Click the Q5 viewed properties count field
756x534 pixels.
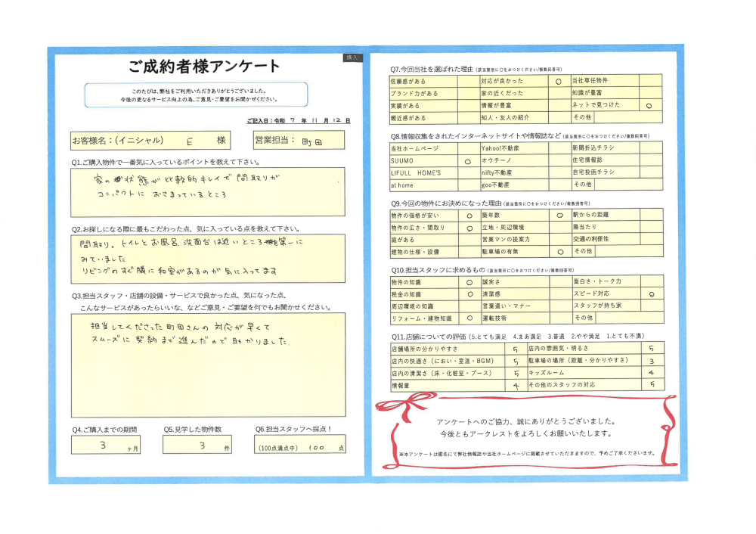(x=201, y=446)
